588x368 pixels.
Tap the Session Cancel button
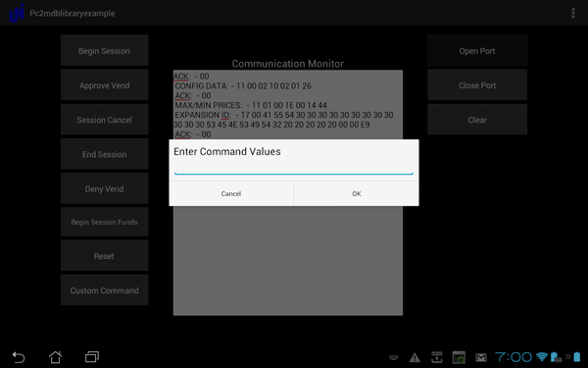click(104, 120)
